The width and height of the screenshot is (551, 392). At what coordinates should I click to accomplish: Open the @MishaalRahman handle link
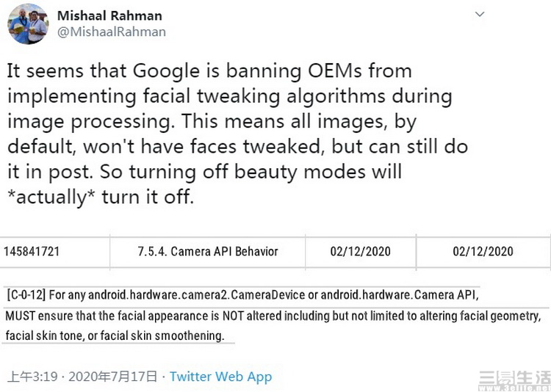click(112, 32)
